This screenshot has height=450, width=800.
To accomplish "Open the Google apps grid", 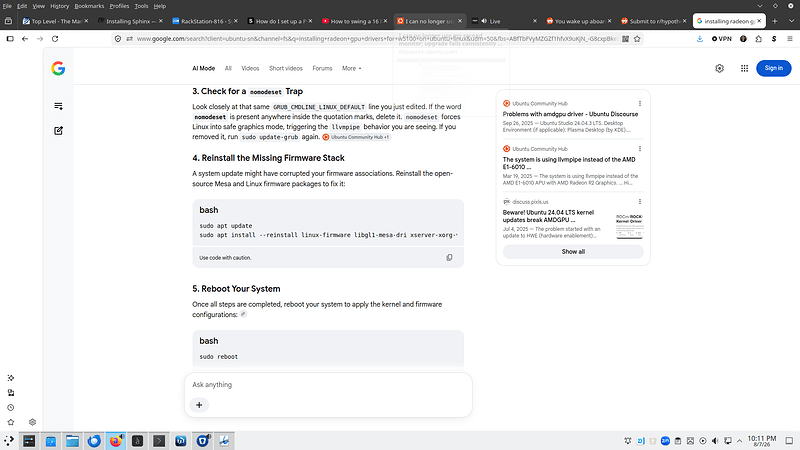I will click(x=744, y=68).
